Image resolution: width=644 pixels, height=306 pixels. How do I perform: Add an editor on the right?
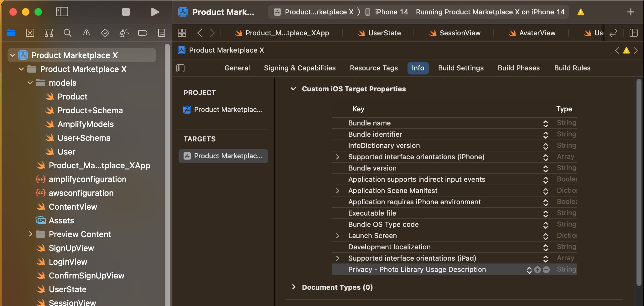click(634, 33)
